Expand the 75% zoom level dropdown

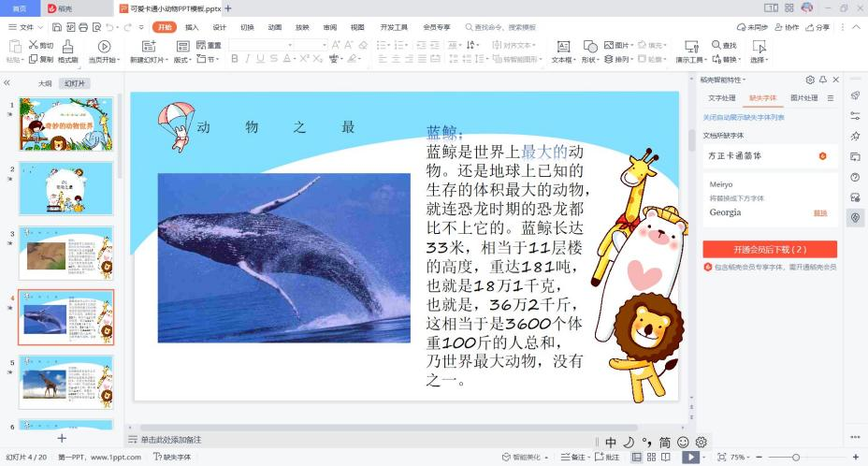[741, 457]
